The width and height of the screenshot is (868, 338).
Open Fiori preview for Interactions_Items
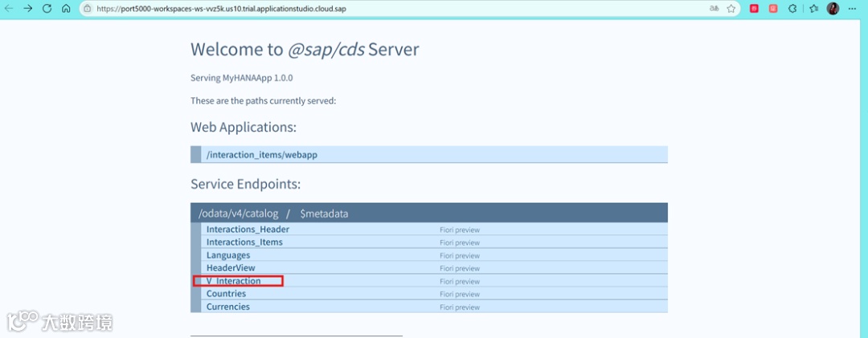click(460, 242)
